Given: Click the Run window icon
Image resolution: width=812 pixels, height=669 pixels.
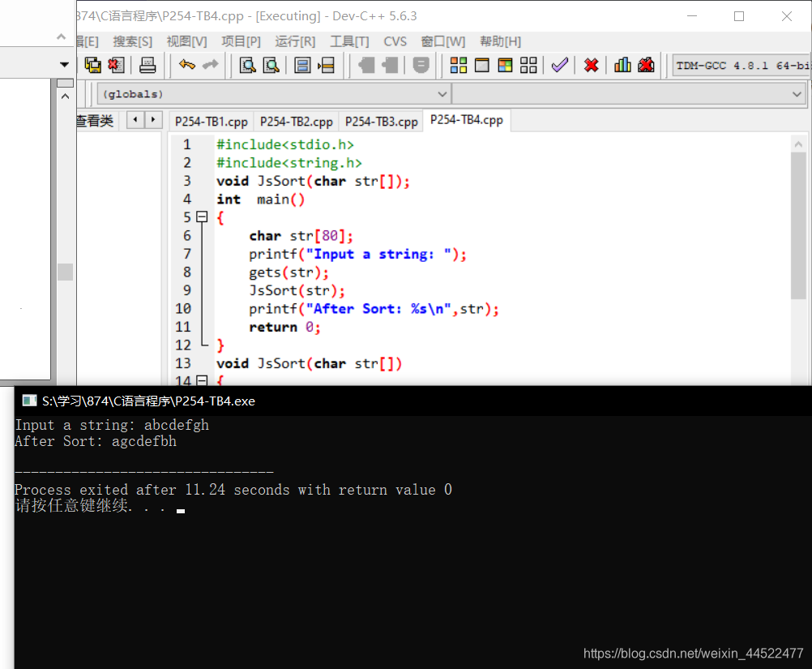Looking at the screenshot, I should (x=482, y=66).
